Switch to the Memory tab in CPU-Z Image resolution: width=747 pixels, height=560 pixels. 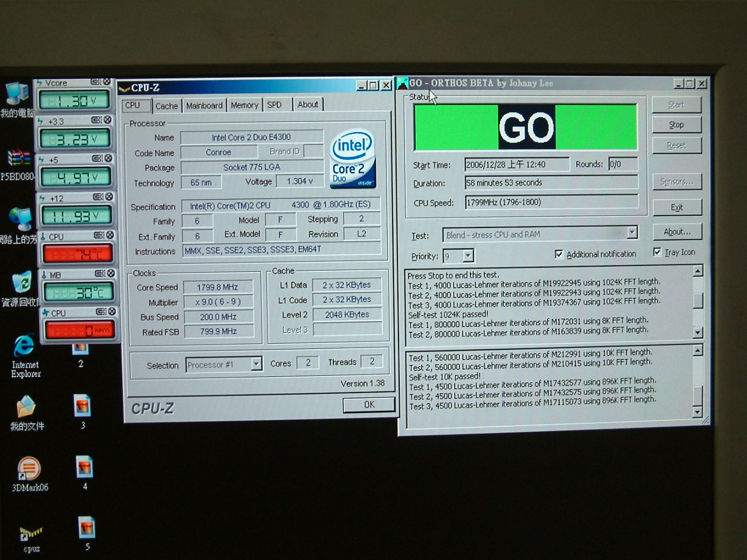coord(244,105)
